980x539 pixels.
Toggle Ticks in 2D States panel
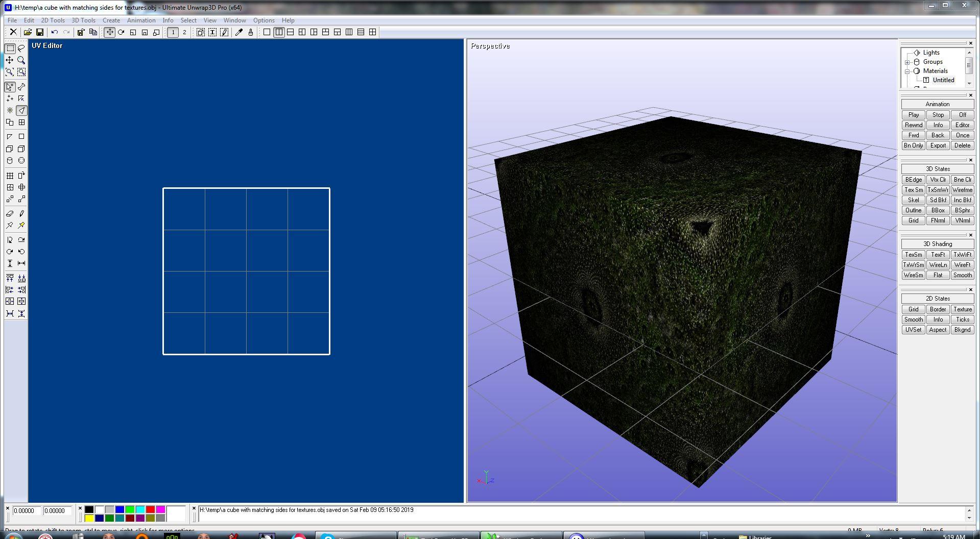(x=962, y=320)
